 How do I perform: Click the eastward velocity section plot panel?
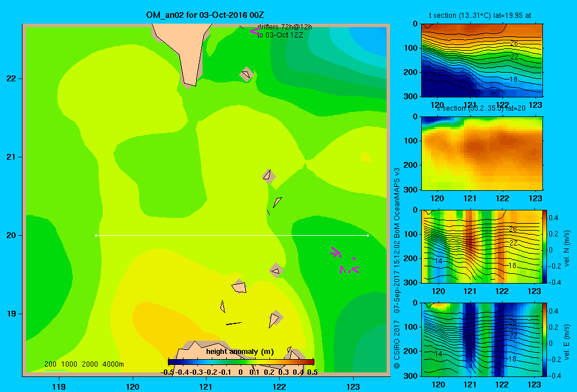click(x=482, y=340)
